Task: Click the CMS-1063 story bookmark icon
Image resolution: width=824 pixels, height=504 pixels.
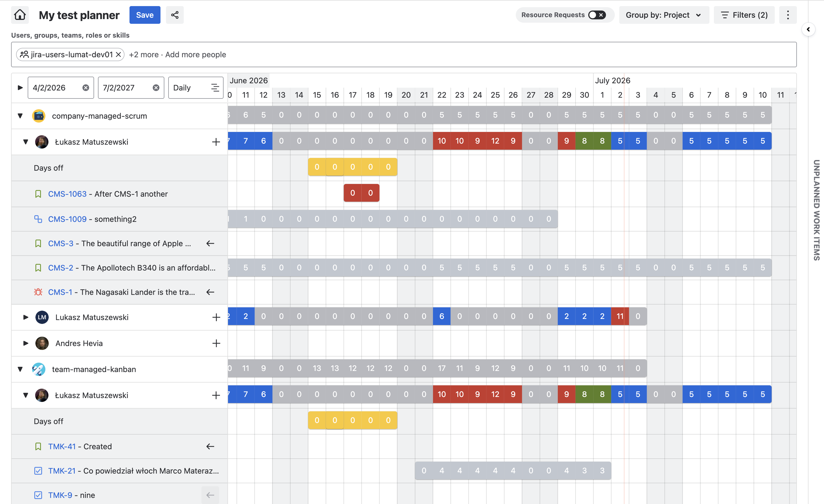Action: click(38, 194)
